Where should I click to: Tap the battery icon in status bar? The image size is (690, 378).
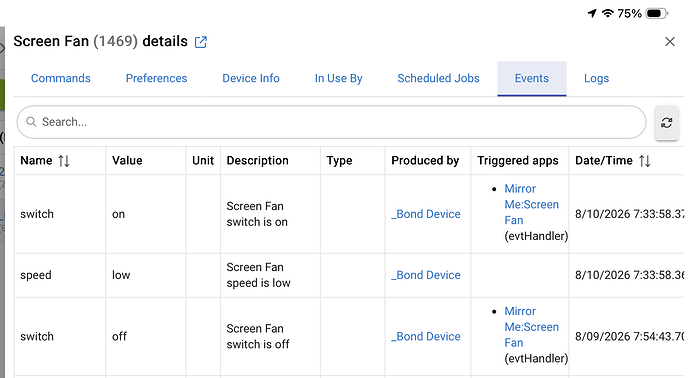pyautogui.click(x=657, y=14)
